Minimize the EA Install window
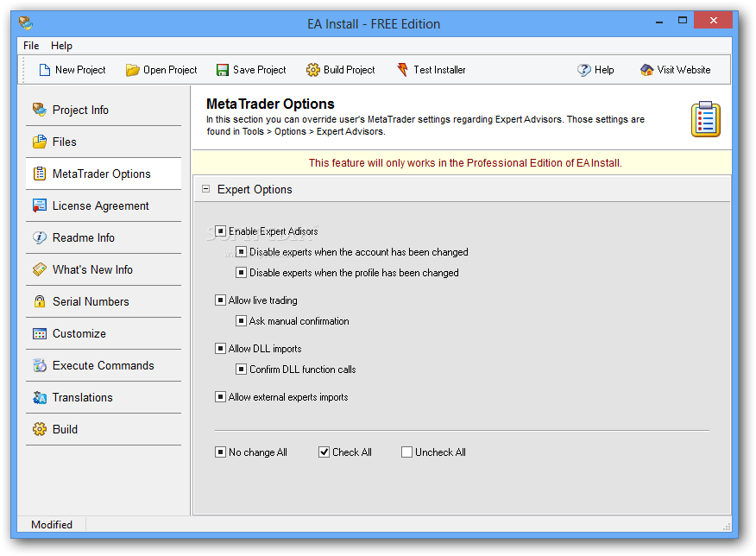 659,22
